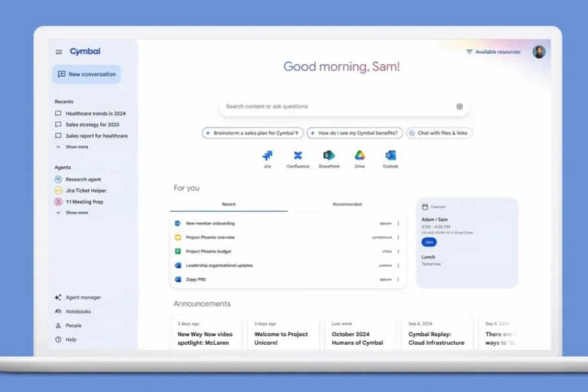Open People page

(x=68, y=325)
